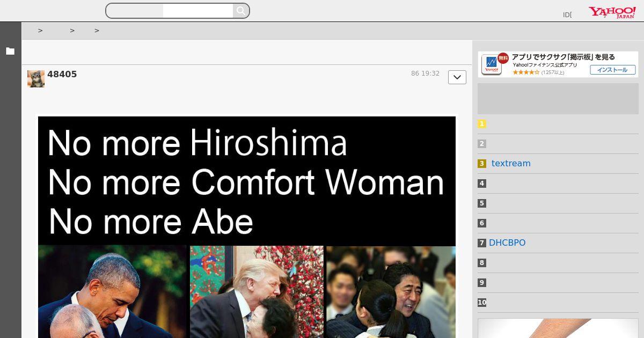The image size is (644, 338).
Task: Open the No more Hiroshima image
Action: click(247, 227)
